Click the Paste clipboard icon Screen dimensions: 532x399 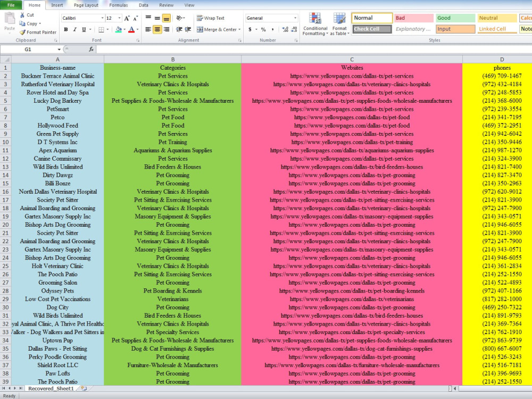coord(10,18)
